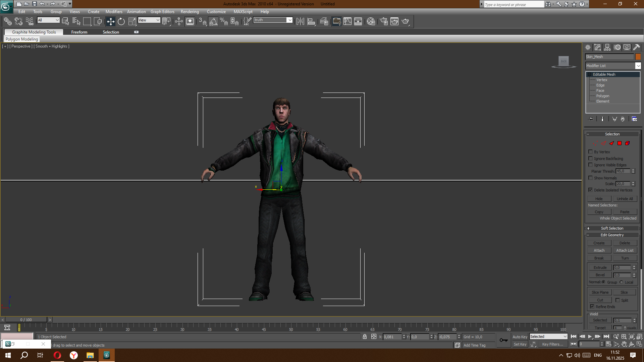The height and width of the screenshot is (362, 644).
Task: Click the Play Animation button
Action: [x=590, y=337]
